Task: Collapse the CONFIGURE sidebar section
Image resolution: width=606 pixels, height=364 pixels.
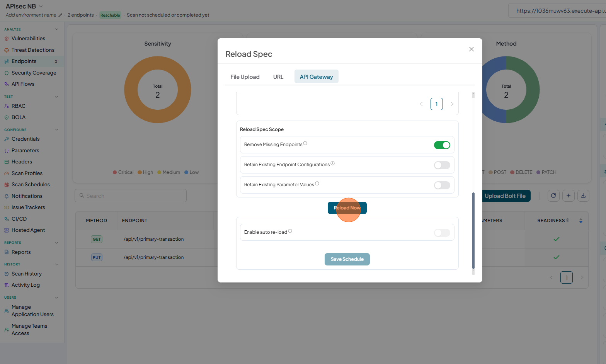Action: (56, 130)
